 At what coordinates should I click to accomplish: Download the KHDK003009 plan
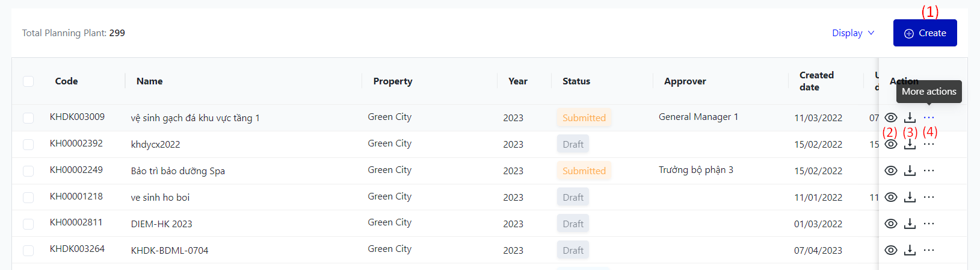click(910, 118)
